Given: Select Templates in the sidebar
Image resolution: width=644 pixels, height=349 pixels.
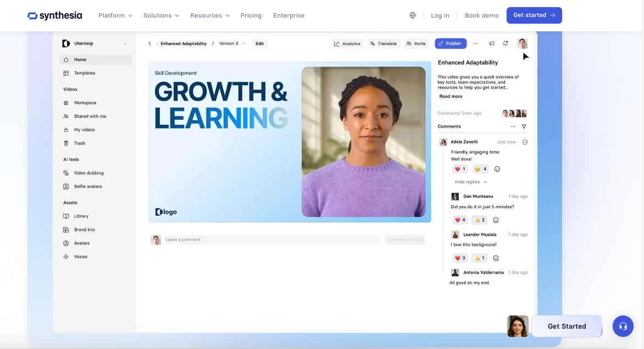Looking at the screenshot, I should point(85,73).
